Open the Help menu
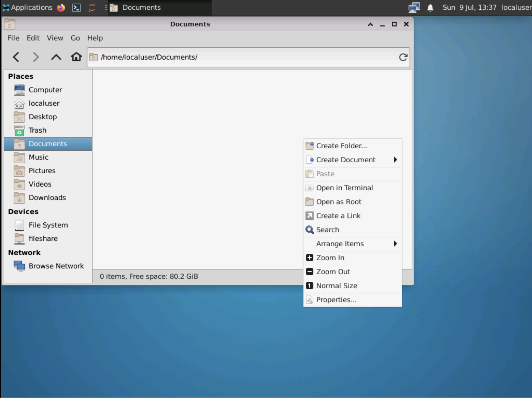The width and height of the screenshot is (532, 398). coord(95,38)
